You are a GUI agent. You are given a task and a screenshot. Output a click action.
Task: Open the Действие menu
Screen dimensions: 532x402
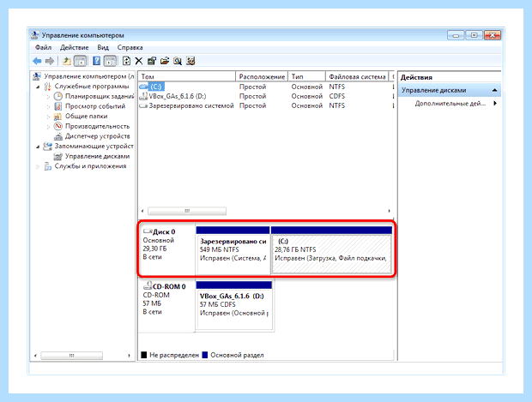point(75,47)
